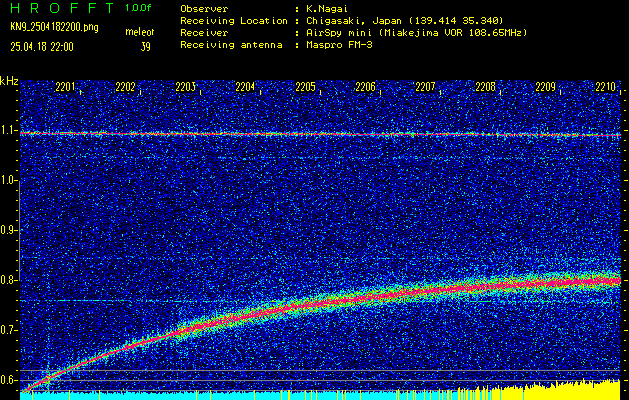Click the 0.8 frequency axis label

8,280
